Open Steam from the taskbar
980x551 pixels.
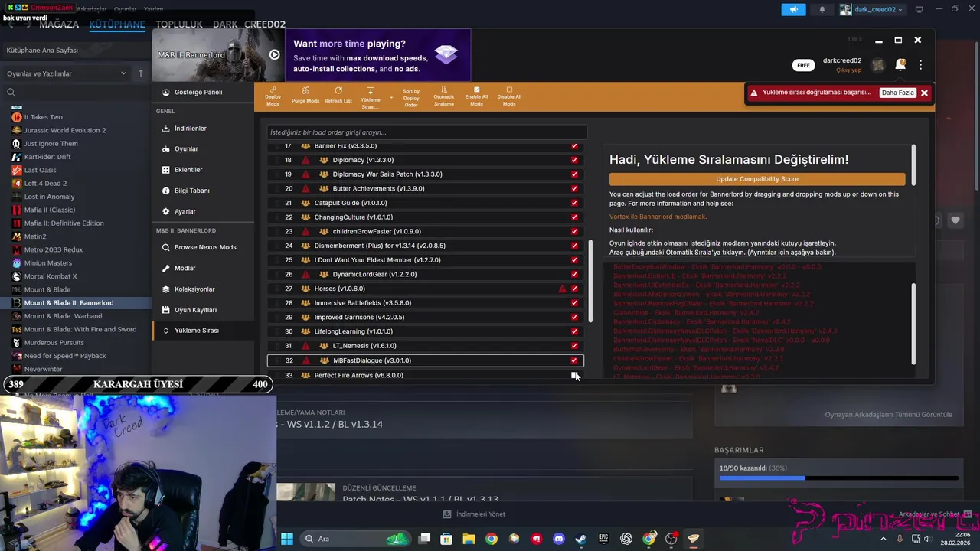coord(581,539)
